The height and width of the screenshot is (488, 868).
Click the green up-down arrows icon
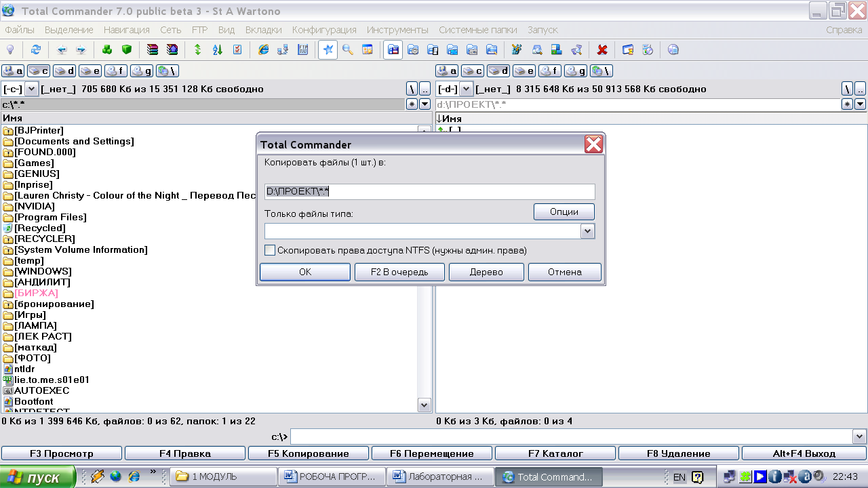[x=198, y=49]
